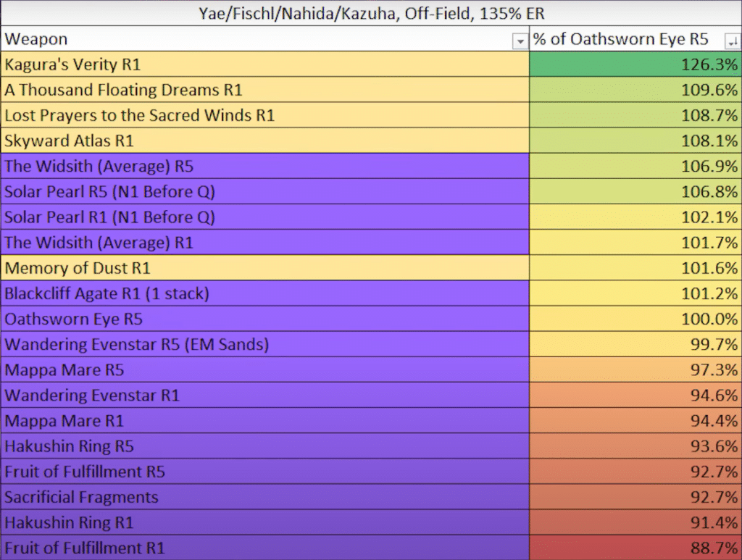
Task: Select the Lost Prayers to the Sacred Winds R1 cell
Action: click(x=265, y=115)
